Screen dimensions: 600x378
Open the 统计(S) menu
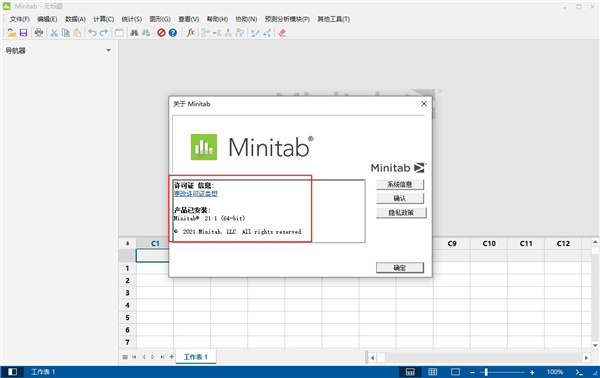click(x=132, y=19)
